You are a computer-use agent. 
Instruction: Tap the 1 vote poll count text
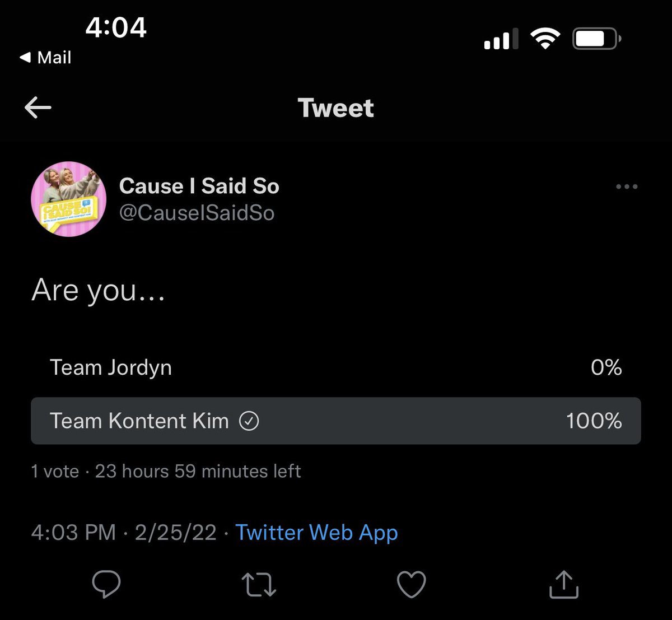tap(55, 471)
